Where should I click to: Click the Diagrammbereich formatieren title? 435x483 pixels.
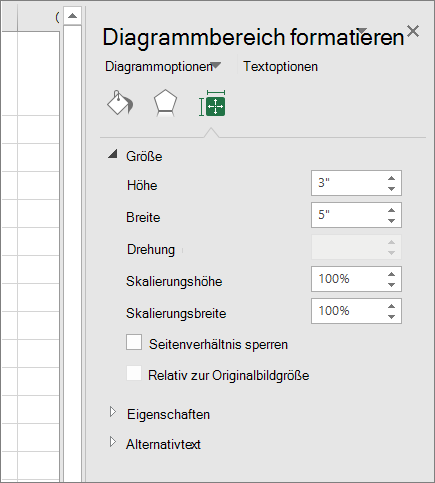253,37
